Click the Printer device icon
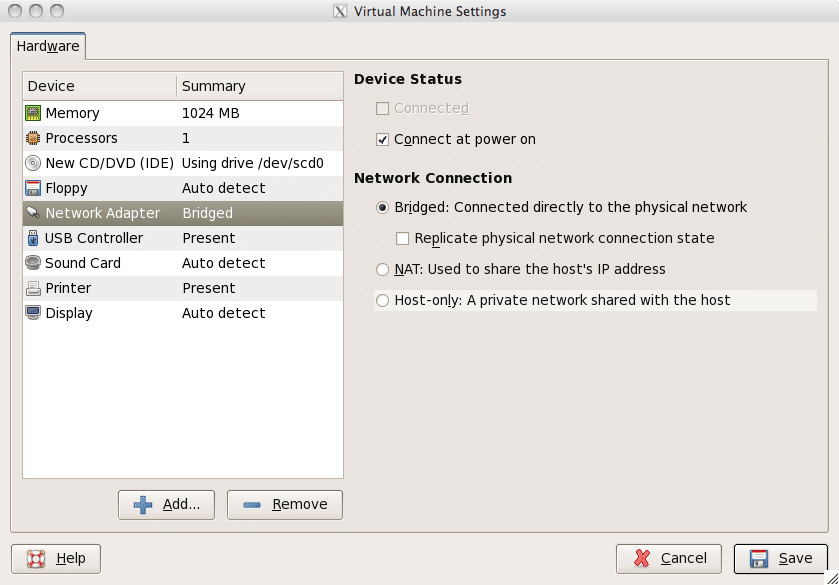 [x=33, y=288]
